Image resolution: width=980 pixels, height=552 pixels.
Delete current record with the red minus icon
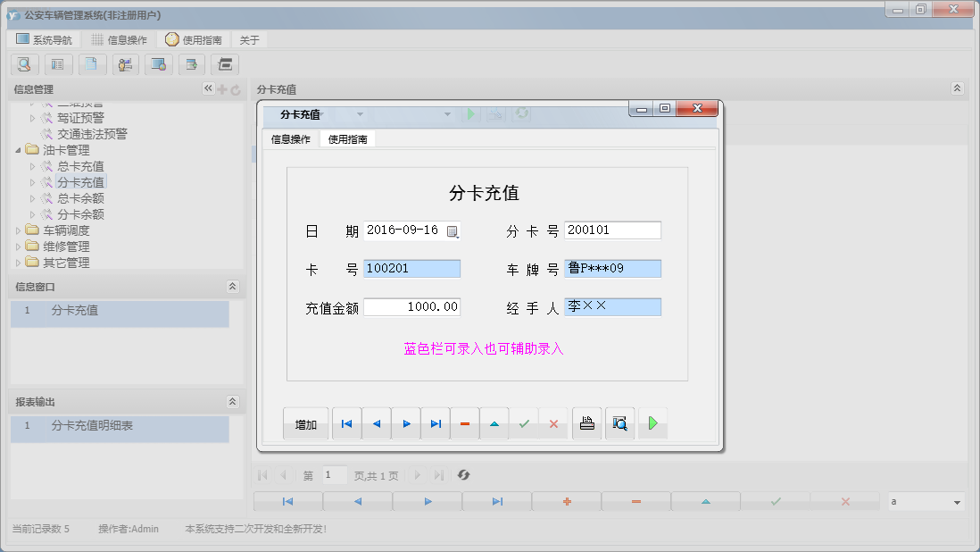tap(464, 422)
